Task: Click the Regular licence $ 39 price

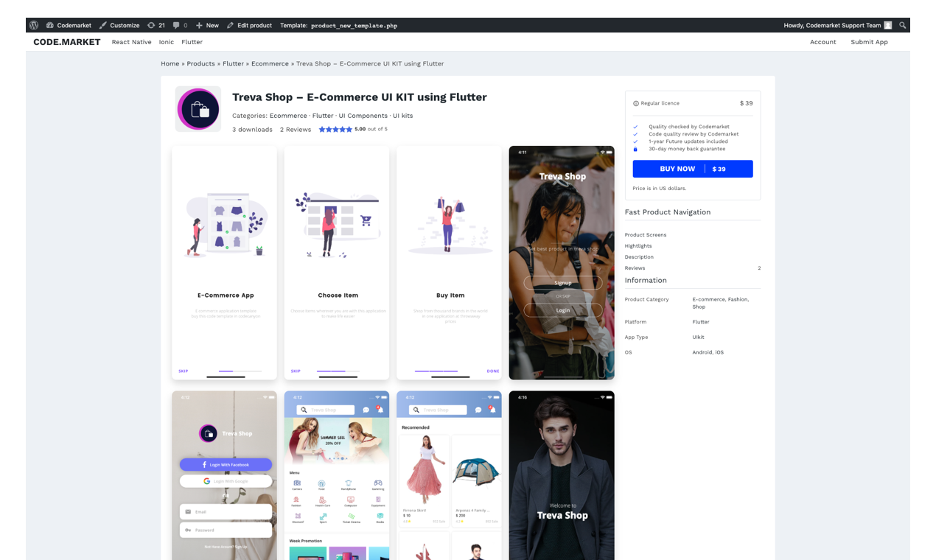Action: pos(747,103)
